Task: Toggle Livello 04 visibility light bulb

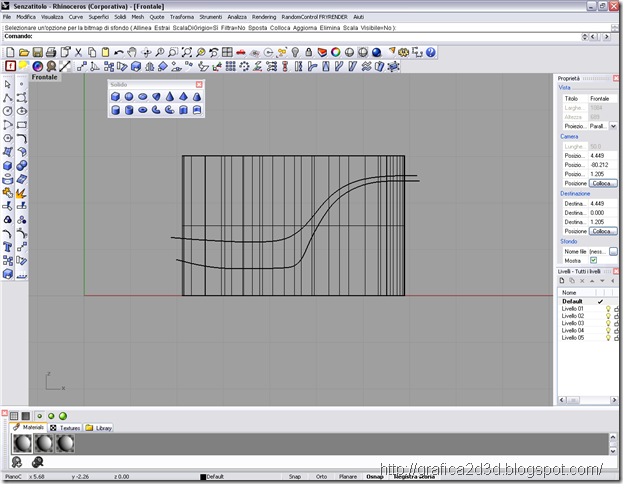Action: (608, 331)
